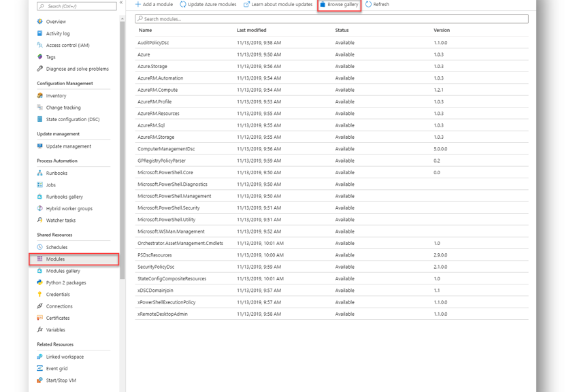Open the xDSCDomainjoin module

[x=331, y=291]
